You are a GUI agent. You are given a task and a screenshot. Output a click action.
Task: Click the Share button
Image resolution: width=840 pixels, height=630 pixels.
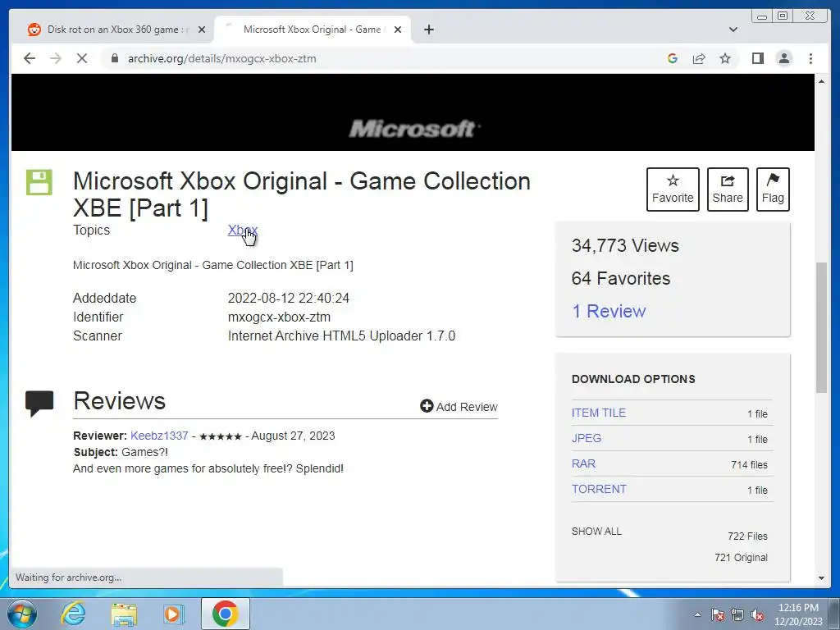click(728, 189)
